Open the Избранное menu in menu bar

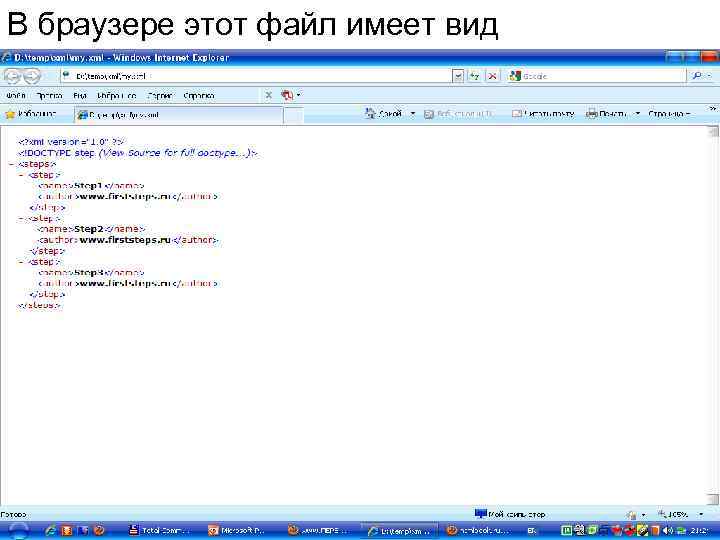coord(117,96)
